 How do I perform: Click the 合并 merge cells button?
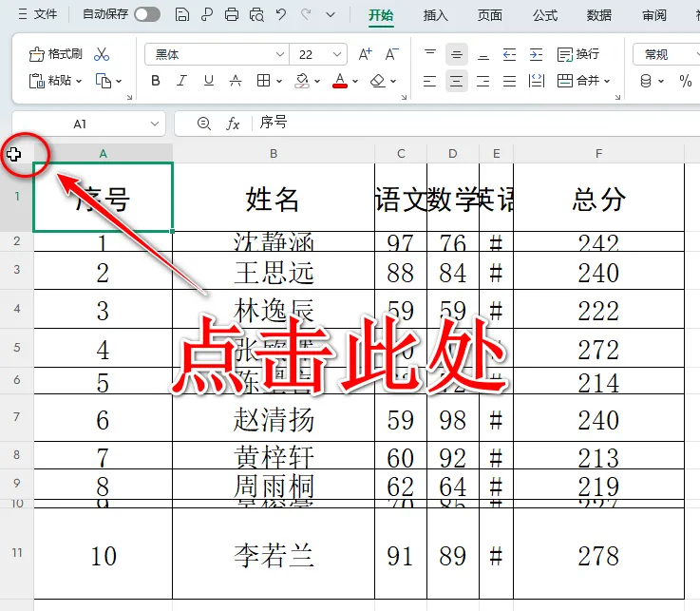578,81
